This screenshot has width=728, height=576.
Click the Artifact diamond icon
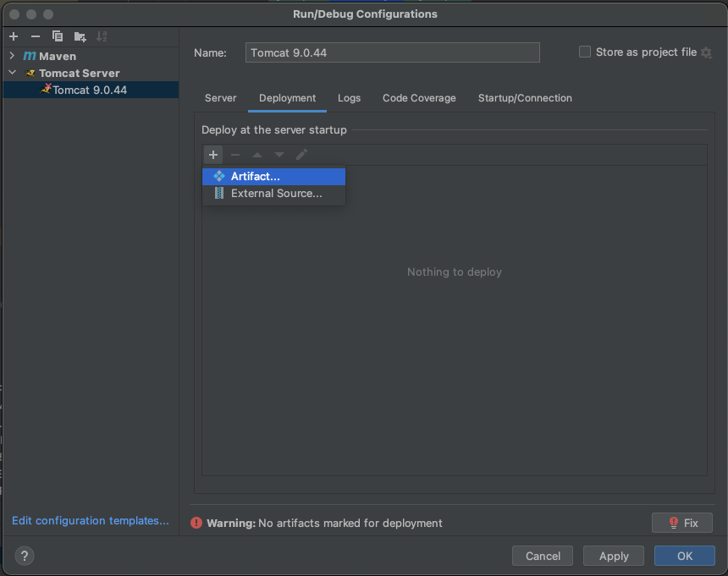(219, 176)
